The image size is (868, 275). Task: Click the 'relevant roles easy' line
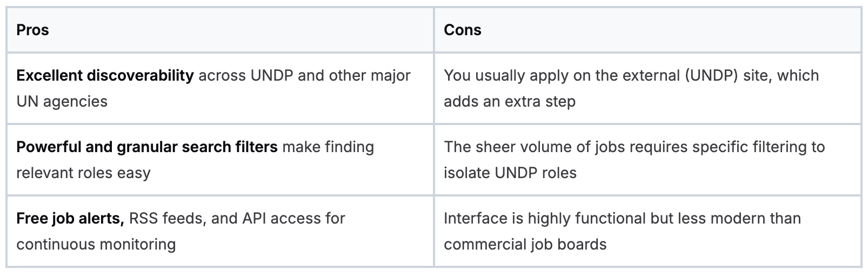coord(83,173)
